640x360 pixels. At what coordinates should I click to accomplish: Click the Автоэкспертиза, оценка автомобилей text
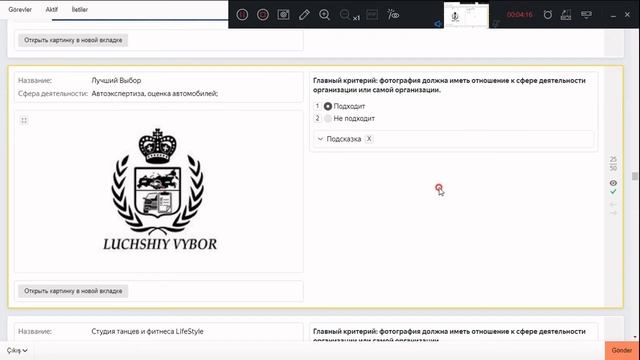pos(155,93)
